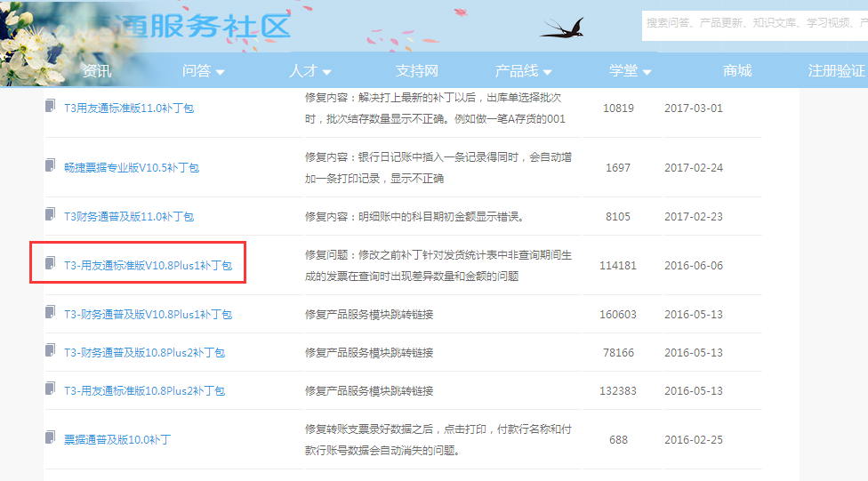This screenshot has height=481, width=868.
Task: Click the search box at top right
Action: click(754, 22)
